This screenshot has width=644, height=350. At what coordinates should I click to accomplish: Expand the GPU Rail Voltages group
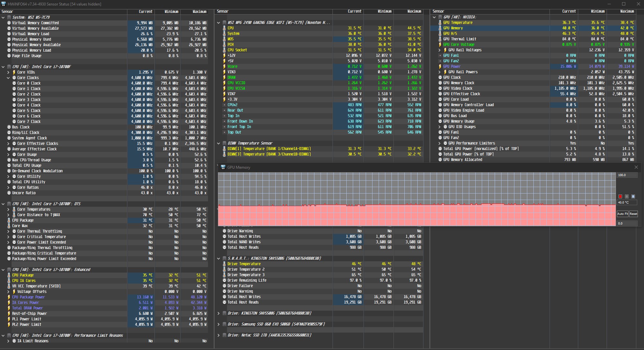pyautogui.click(x=440, y=50)
